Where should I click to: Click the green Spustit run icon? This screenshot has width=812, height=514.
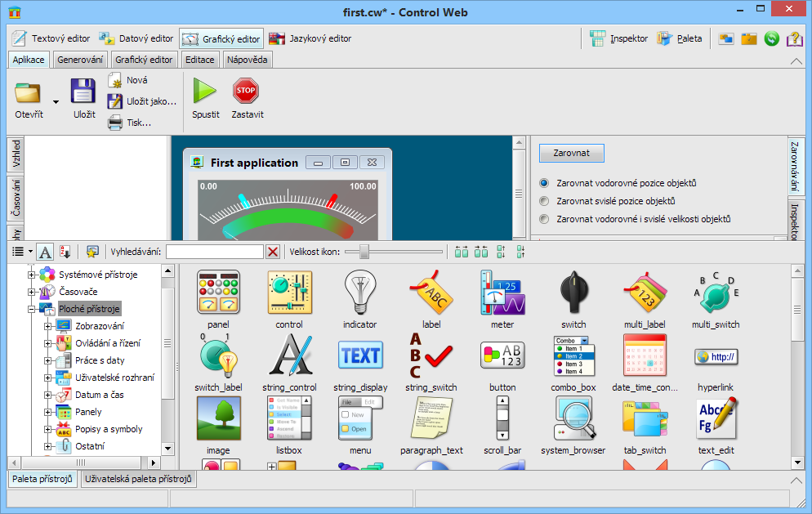[205, 92]
